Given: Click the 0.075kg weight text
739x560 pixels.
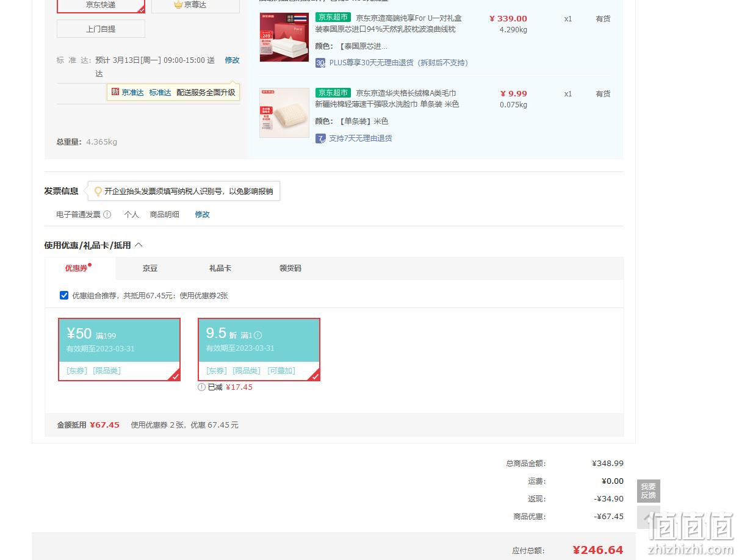Looking at the screenshot, I should tap(513, 105).
